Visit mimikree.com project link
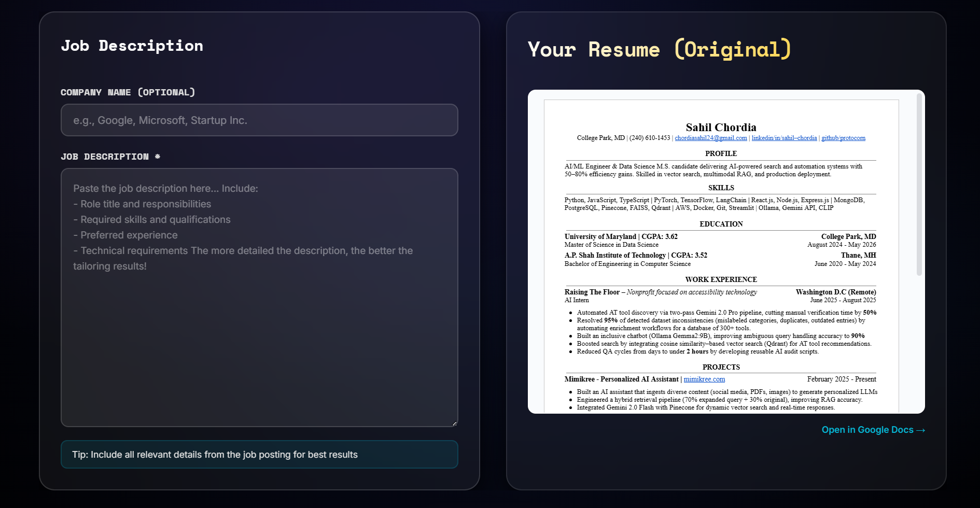The width and height of the screenshot is (980, 508). point(704,379)
